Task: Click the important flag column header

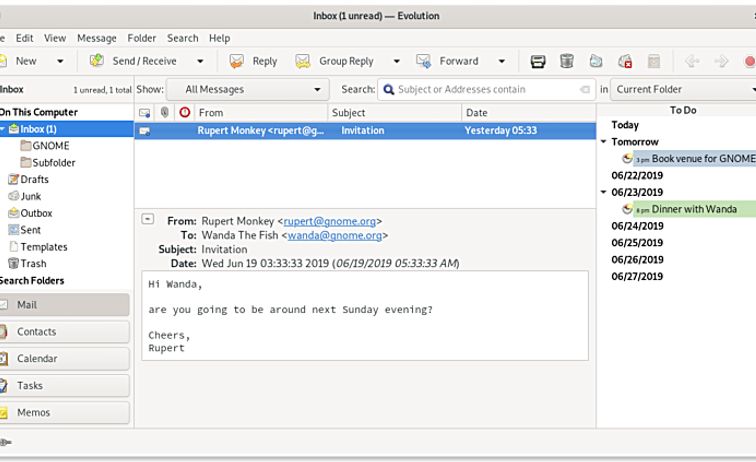Action: click(x=184, y=113)
